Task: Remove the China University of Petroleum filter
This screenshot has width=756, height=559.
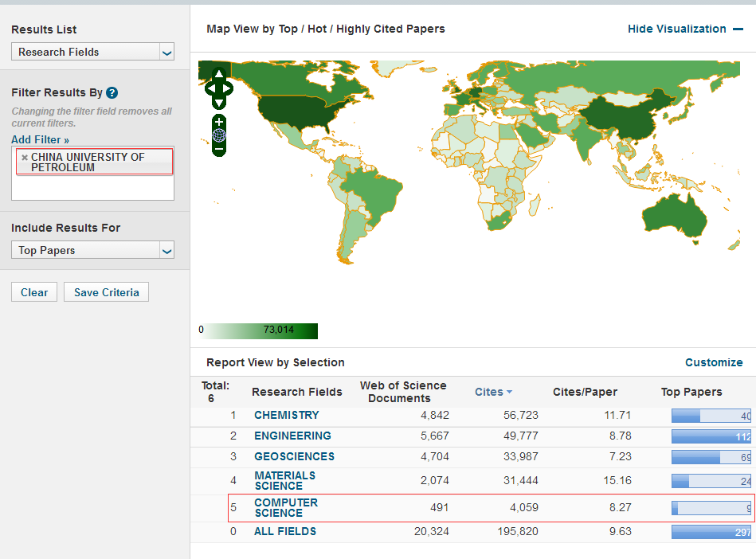Action: [x=25, y=158]
